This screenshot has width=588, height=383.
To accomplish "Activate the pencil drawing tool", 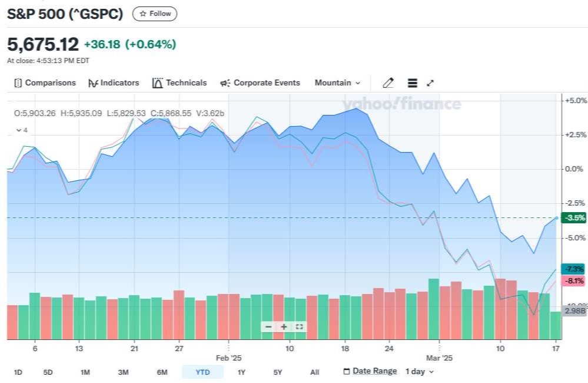I will [388, 83].
